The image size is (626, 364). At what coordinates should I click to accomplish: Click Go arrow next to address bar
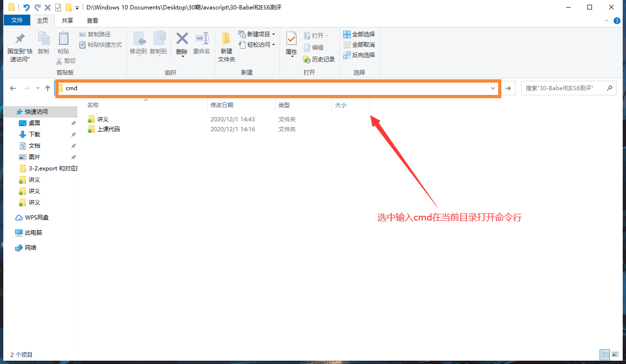click(x=508, y=88)
